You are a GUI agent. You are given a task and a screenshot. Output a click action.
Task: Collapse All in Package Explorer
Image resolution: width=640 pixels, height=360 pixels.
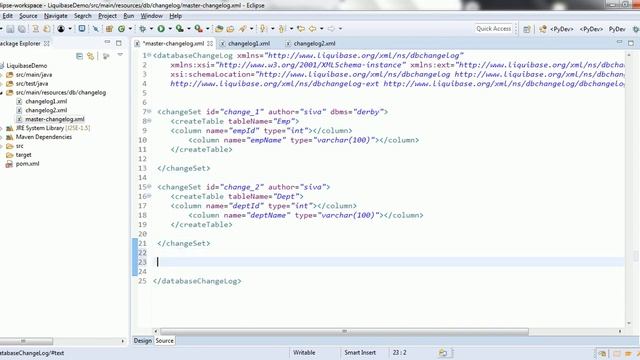[80, 56]
